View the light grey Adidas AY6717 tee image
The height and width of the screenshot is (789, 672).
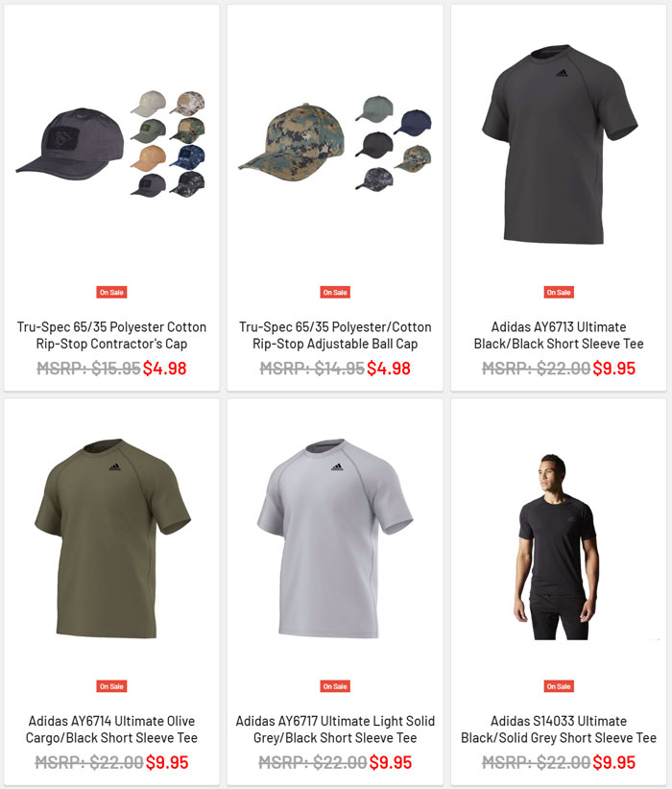point(335,538)
